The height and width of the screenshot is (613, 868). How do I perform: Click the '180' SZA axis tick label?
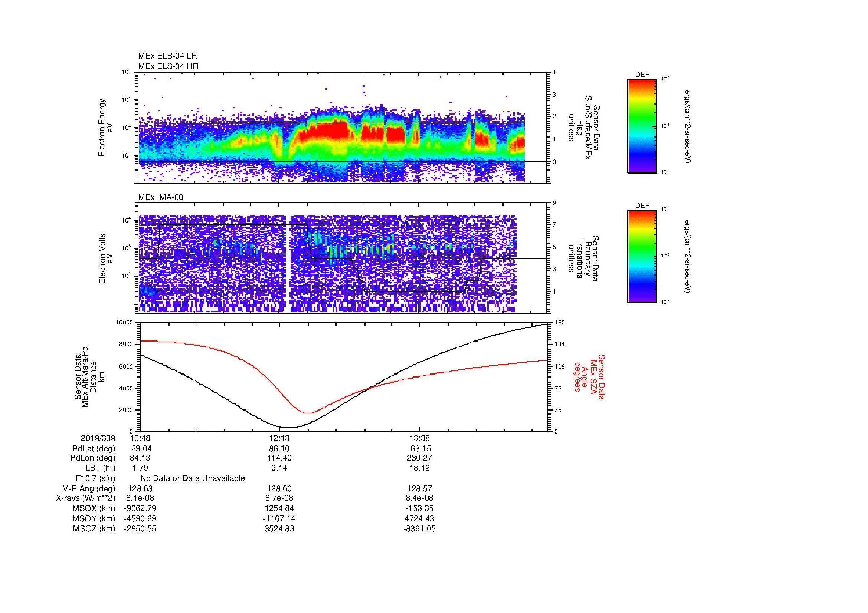(560, 323)
